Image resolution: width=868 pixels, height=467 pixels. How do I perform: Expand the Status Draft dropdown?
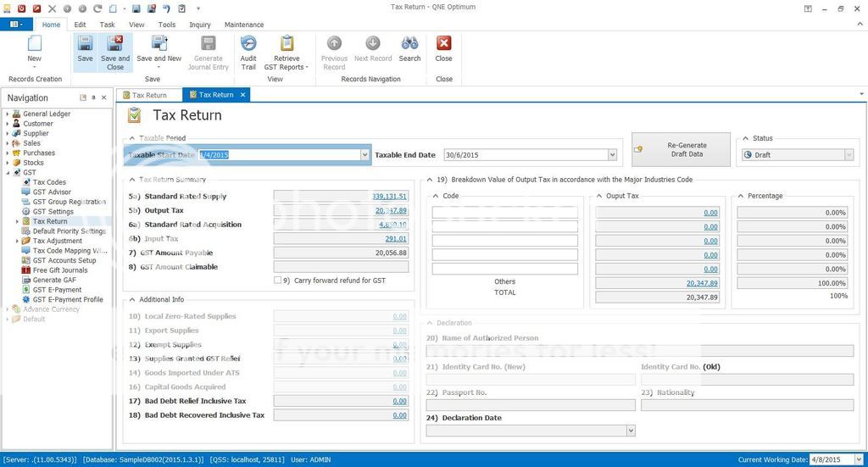(x=848, y=155)
